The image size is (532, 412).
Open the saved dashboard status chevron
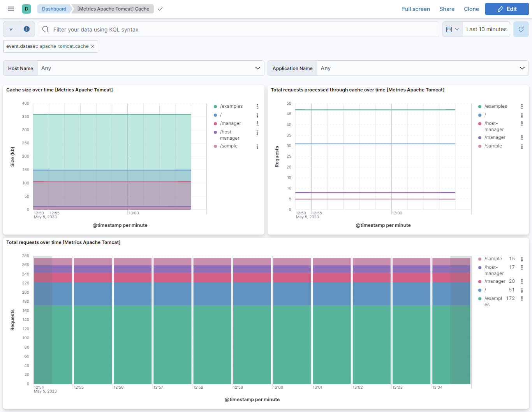pyautogui.click(x=160, y=9)
